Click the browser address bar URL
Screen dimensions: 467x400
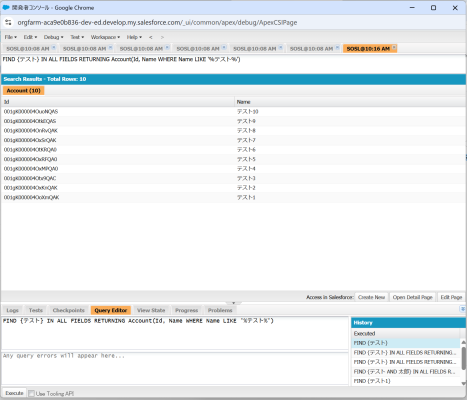[157, 22]
